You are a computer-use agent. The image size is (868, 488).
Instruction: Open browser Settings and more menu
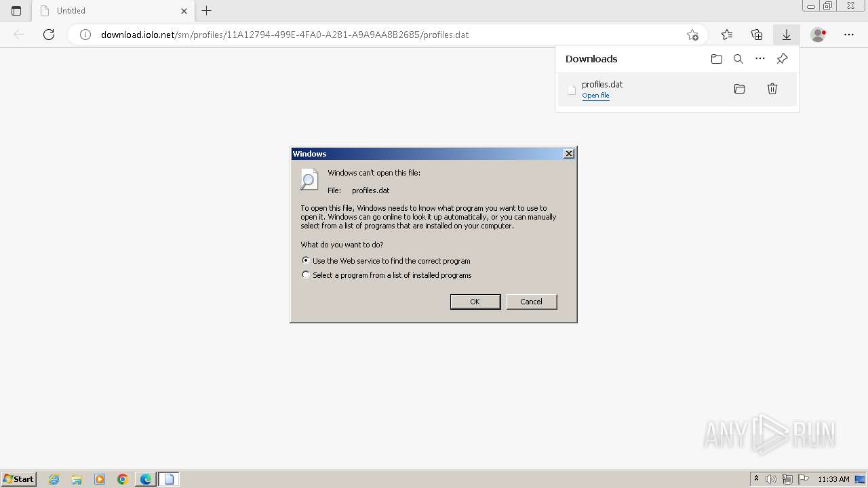click(x=849, y=35)
